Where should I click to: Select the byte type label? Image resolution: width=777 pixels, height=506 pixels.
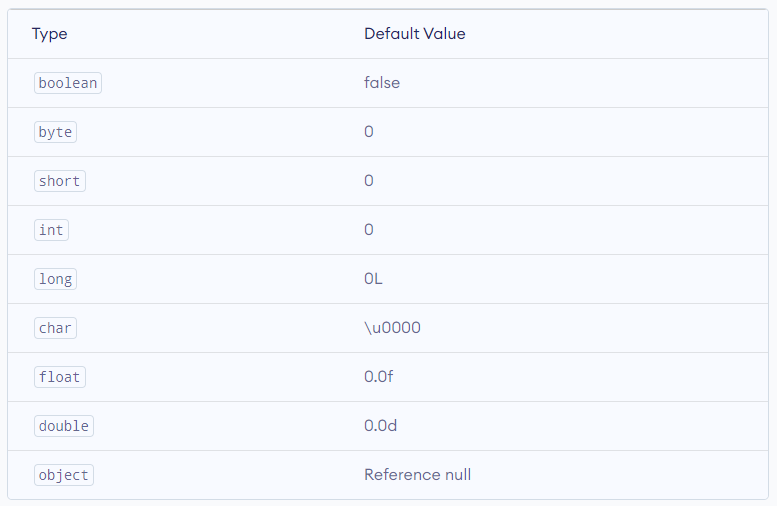[x=56, y=132]
